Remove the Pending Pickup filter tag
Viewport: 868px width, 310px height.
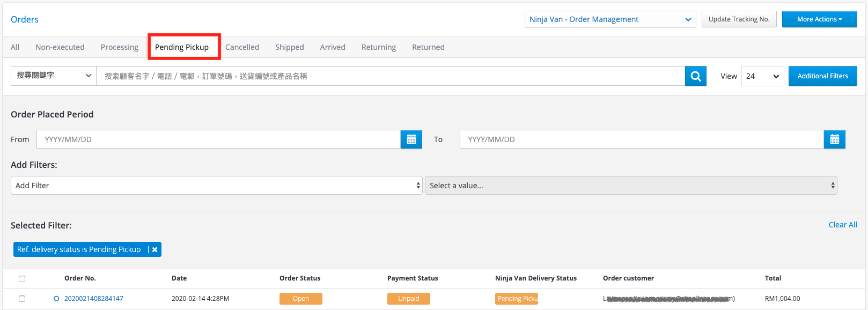(x=155, y=249)
